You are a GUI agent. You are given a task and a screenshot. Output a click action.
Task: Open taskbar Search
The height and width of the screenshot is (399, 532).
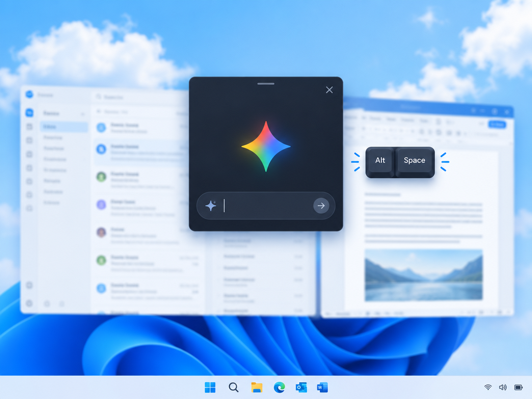(x=234, y=388)
